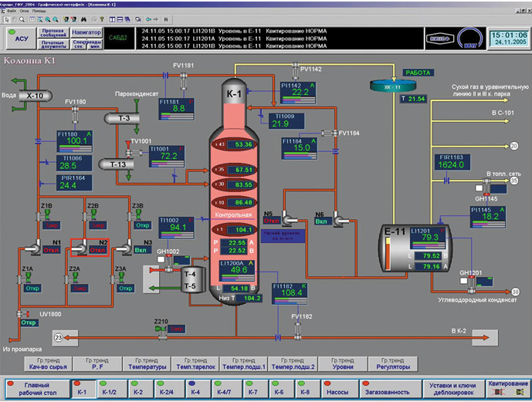This screenshot has height=402, width=532.
Task: Click the X-10 heat exchanger
Action: 33,96
